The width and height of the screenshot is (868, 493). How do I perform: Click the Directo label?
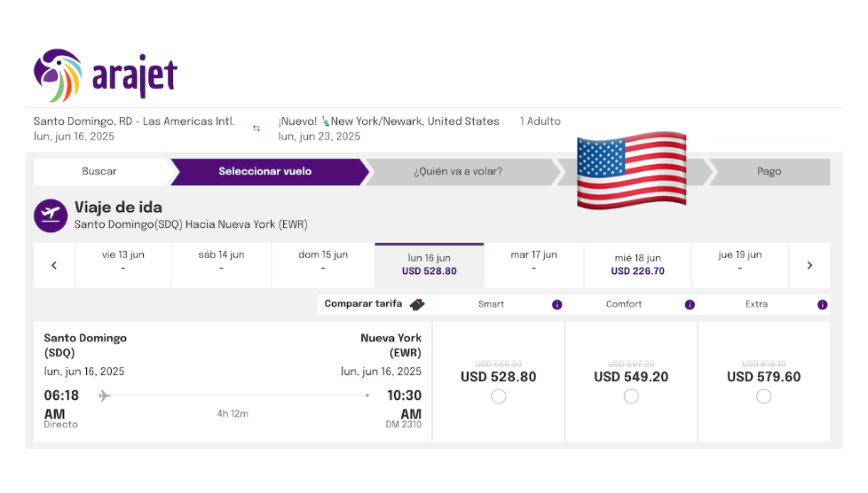coord(61,425)
